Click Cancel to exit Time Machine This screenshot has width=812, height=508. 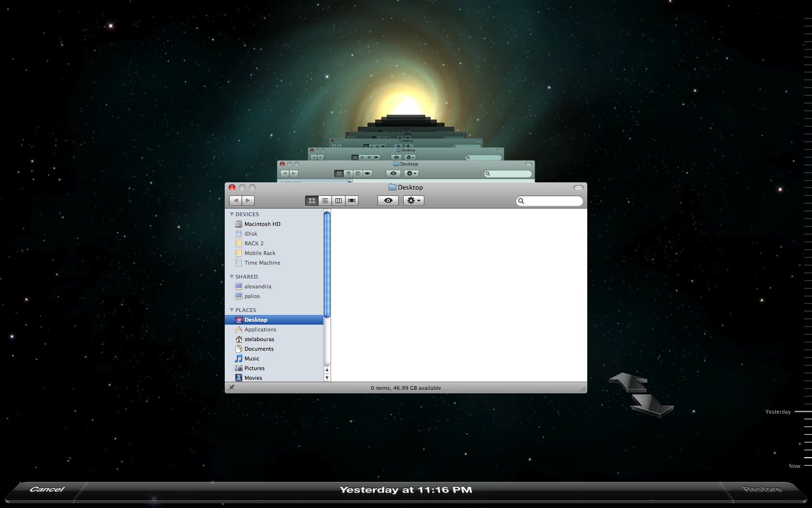click(47, 490)
